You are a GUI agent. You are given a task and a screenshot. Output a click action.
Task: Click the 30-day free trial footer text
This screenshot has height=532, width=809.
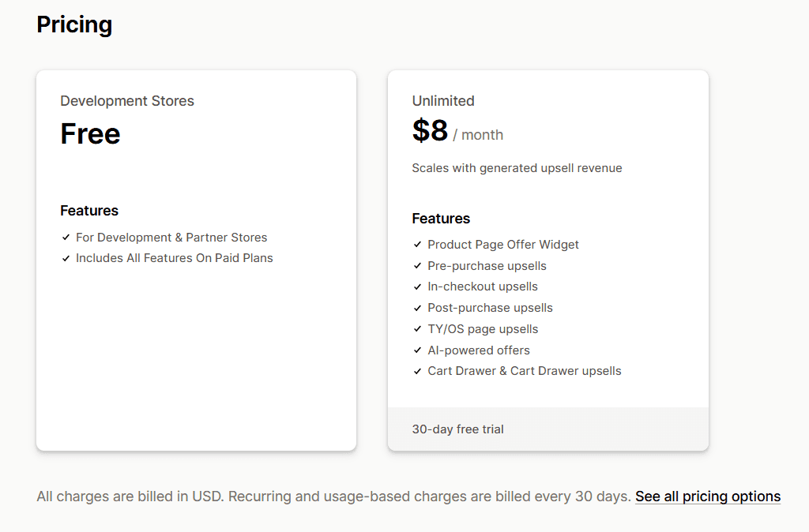coord(457,429)
